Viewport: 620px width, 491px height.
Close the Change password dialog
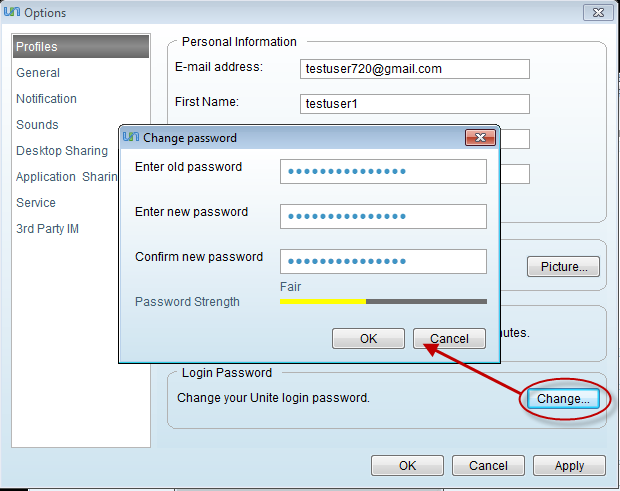click(x=480, y=138)
